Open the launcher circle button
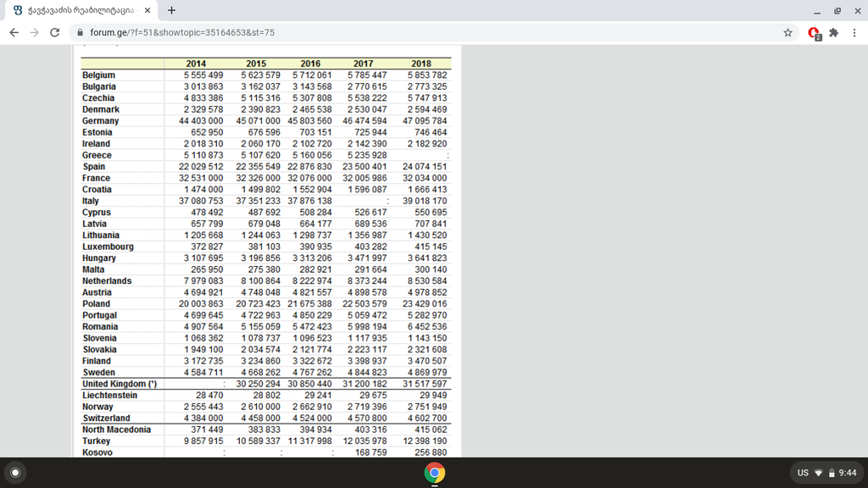The image size is (868, 488). click(15, 473)
